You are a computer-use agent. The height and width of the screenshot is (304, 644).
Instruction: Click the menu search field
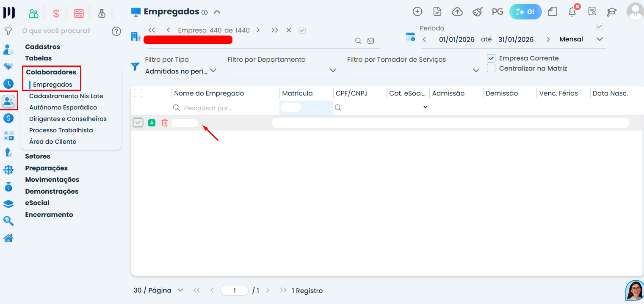pos(64,31)
